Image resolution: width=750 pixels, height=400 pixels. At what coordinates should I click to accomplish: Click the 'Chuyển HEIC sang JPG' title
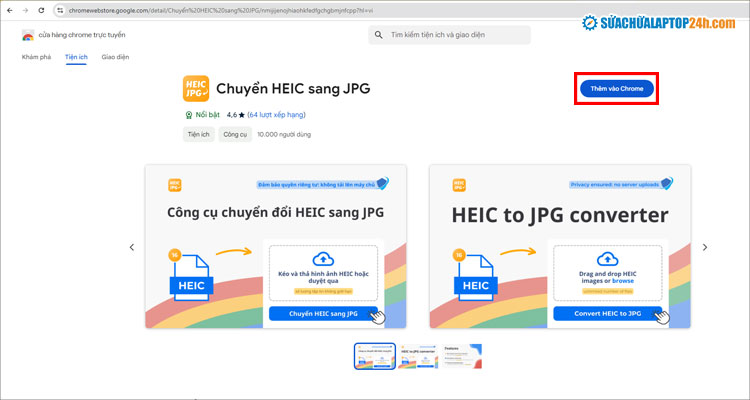coord(293,89)
